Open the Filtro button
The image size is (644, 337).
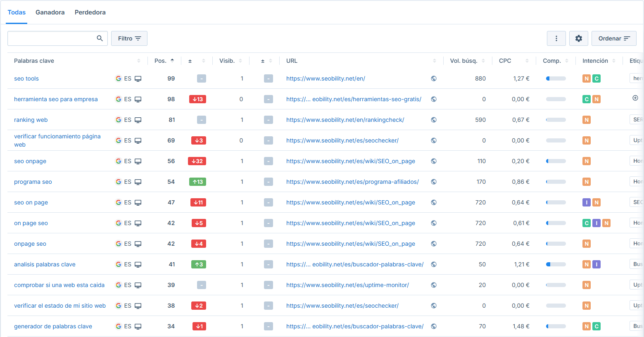point(129,38)
